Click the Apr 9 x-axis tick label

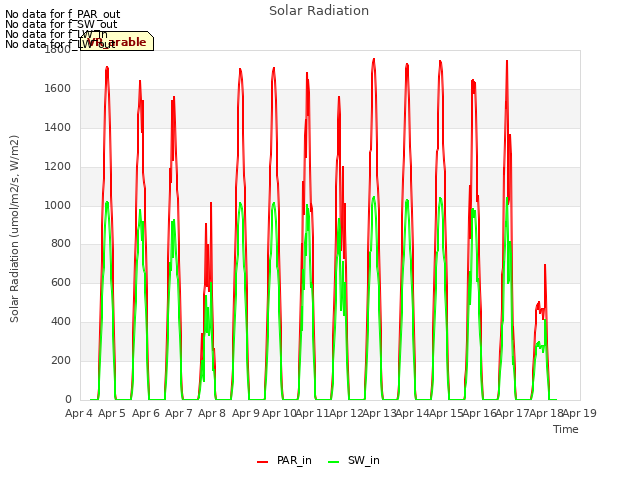pyautogui.click(x=246, y=413)
